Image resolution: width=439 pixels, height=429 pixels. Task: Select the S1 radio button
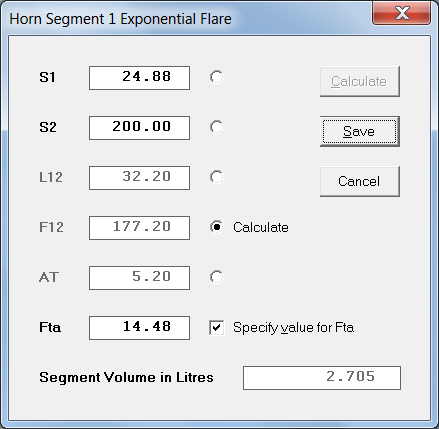[x=217, y=77]
